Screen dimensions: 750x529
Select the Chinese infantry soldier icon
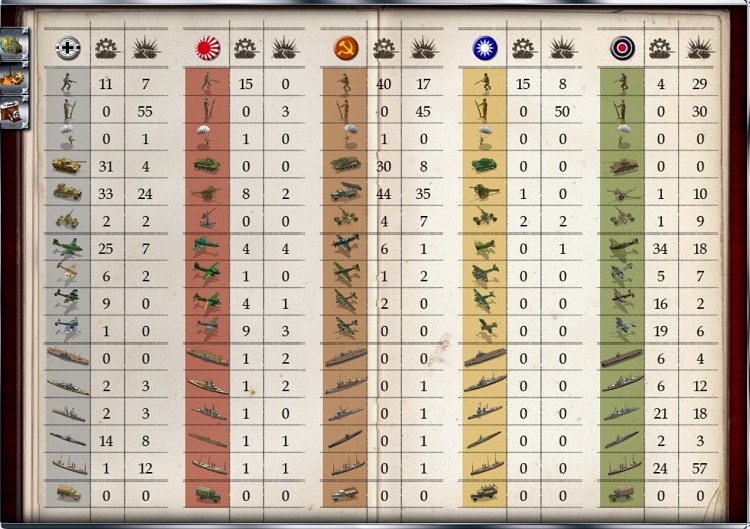tap(485, 83)
